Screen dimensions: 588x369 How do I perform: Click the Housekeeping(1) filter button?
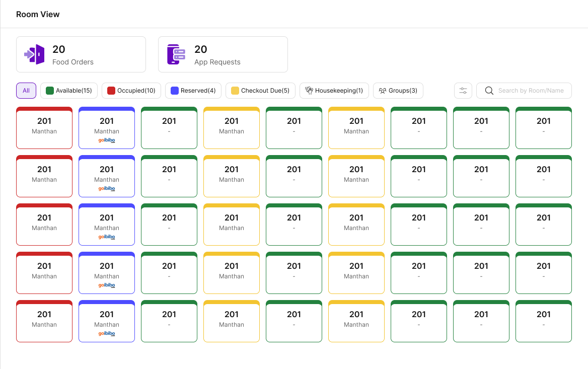(x=334, y=91)
